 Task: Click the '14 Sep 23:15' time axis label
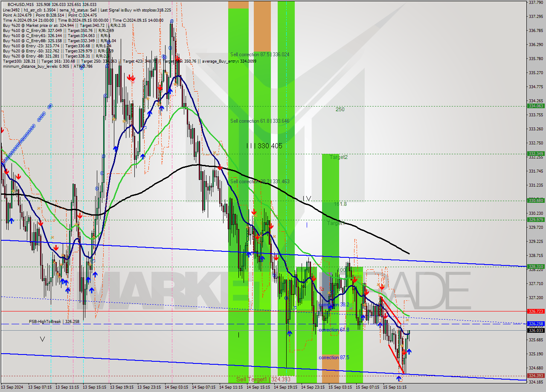pyautogui.click(x=313, y=388)
